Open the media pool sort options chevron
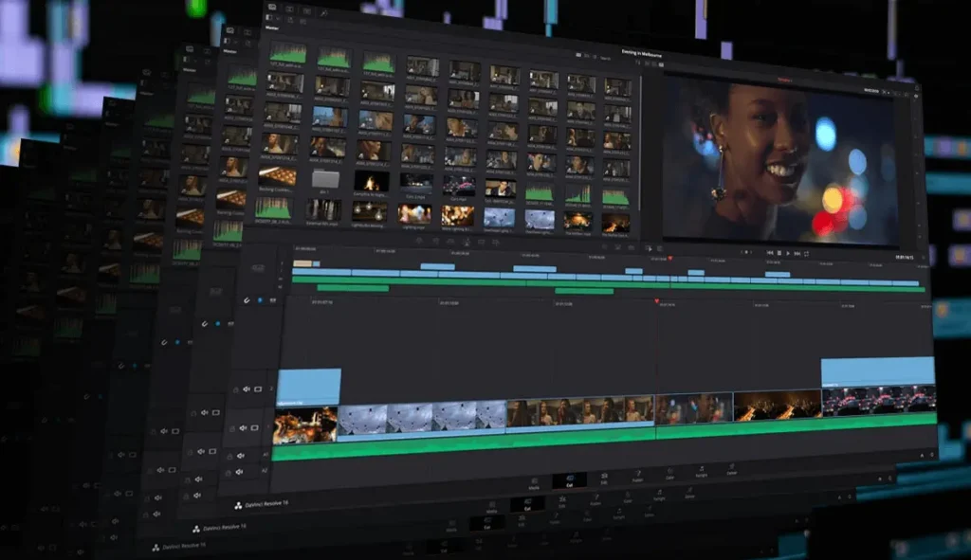 pos(594,57)
